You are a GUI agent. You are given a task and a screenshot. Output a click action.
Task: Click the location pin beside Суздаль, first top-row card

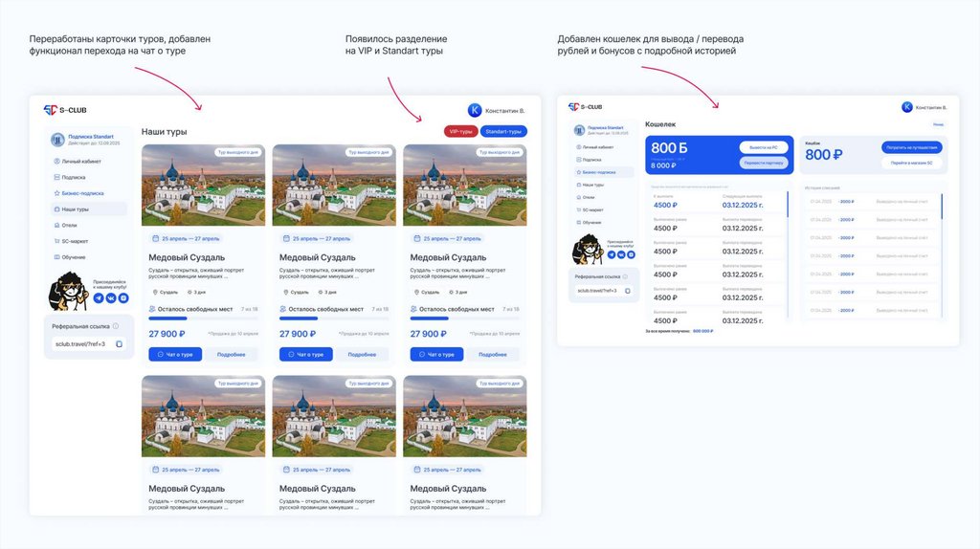pos(155,293)
